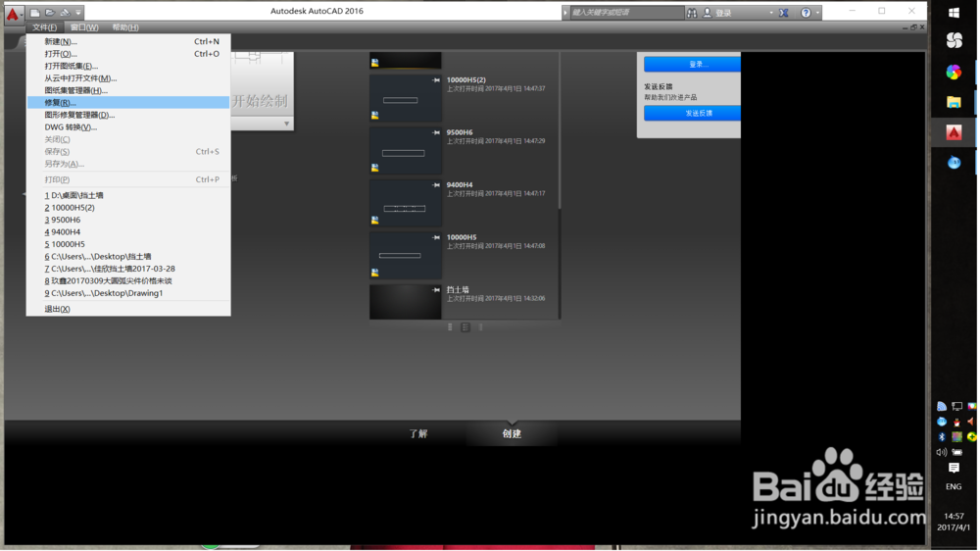Select 新建(N)... from the File menu
Image resolution: width=980 pixels, height=551 pixels.
tap(128, 42)
